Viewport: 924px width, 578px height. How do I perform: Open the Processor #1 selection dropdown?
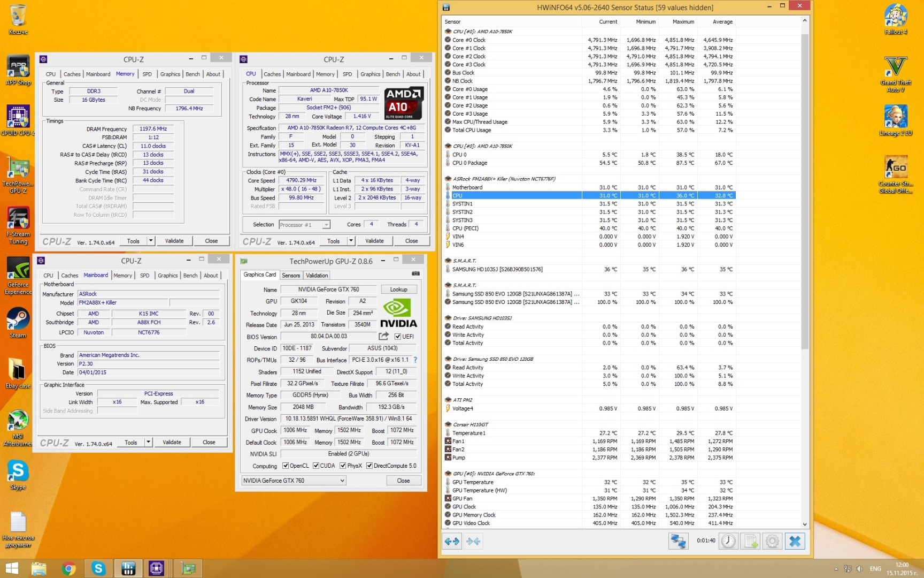pyautogui.click(x=305, y=225)
